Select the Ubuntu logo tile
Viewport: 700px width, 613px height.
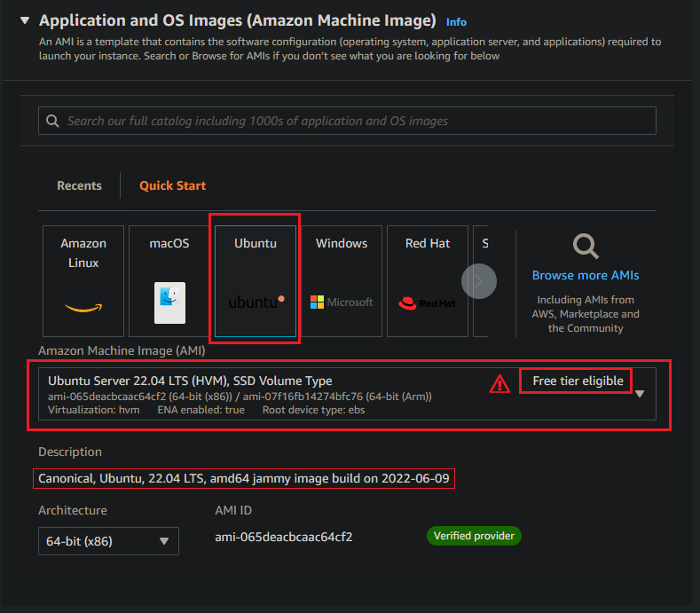pyautogui.click(x=256, y=280)
